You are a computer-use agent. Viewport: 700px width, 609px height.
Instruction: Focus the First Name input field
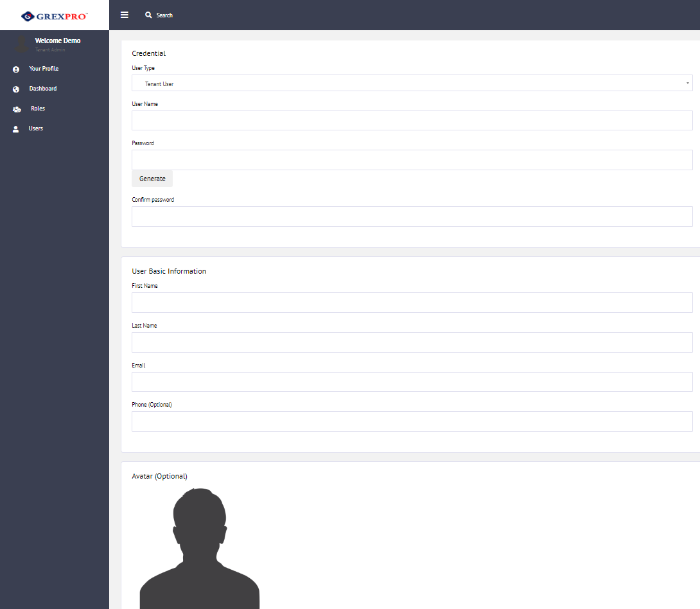click(x=412, y=303)
